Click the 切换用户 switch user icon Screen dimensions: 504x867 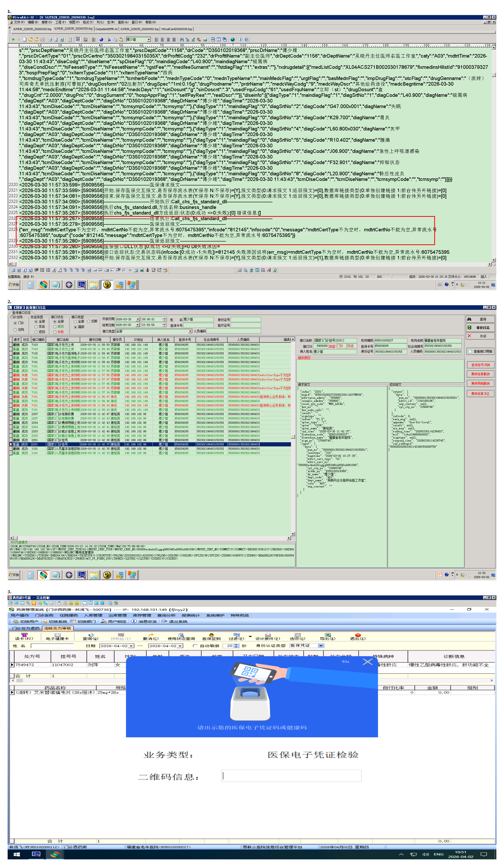pos(16,621)
